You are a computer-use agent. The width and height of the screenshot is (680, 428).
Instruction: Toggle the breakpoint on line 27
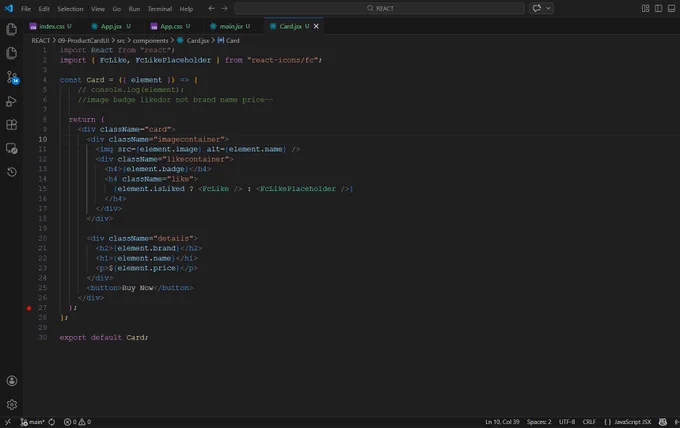(x=29, y=308)
